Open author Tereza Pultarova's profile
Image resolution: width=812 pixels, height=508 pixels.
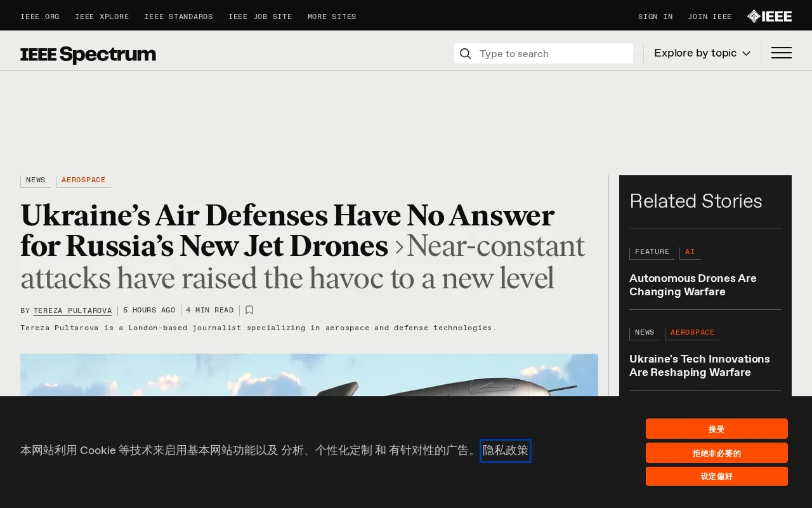[x=73, y=311]
